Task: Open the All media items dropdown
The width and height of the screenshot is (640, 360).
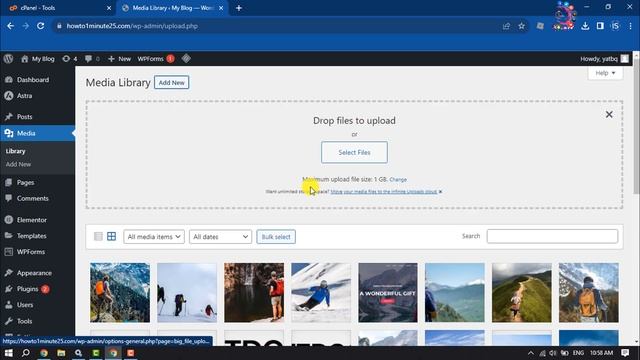Action: (154, 237)
